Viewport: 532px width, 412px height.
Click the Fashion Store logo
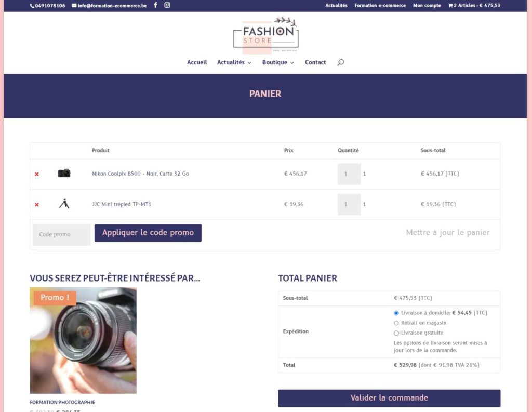265,35
